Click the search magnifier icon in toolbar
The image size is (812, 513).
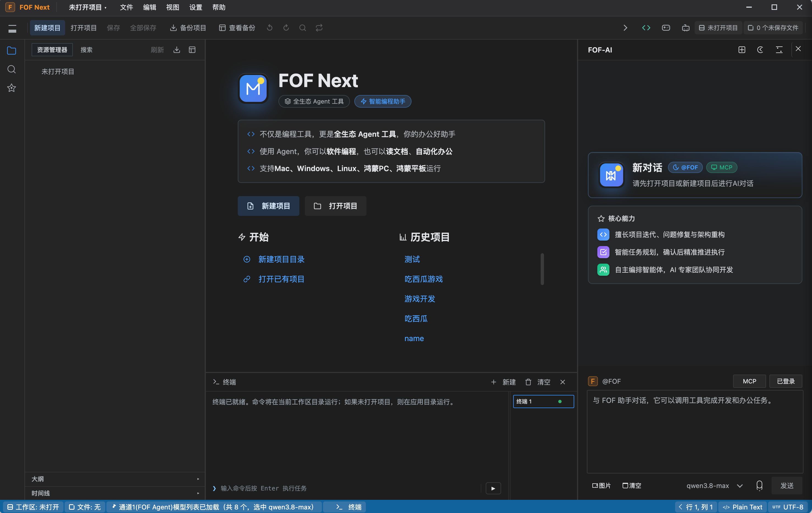pos(302,28)
